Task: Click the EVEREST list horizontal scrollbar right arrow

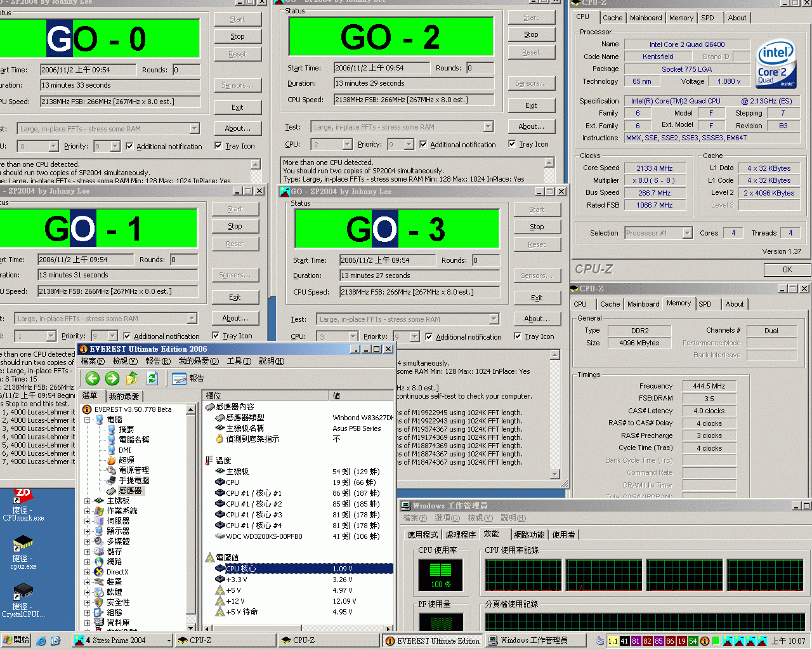Action: coord(390,629)
